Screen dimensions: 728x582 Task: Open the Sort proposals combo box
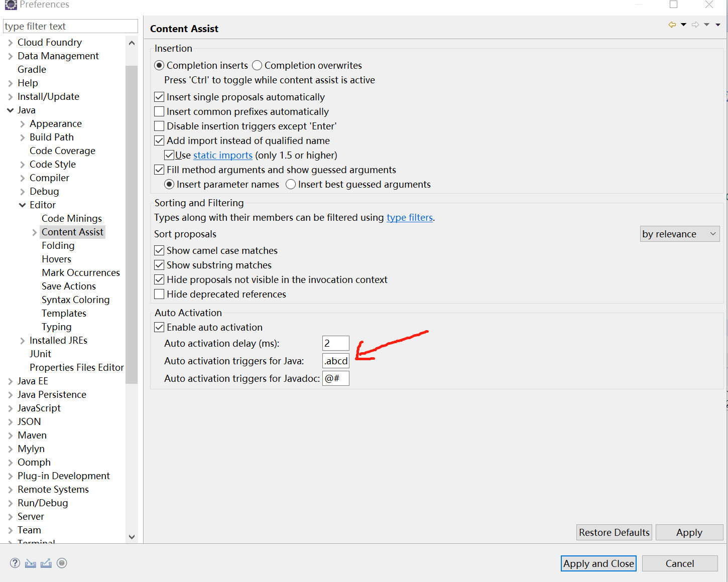coord(680,234)
